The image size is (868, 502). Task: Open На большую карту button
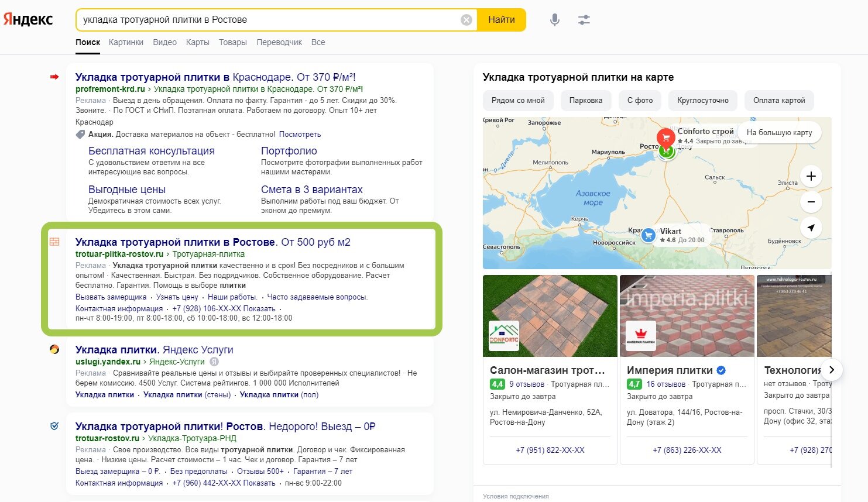pyautogui.click(x=779, y=132)
